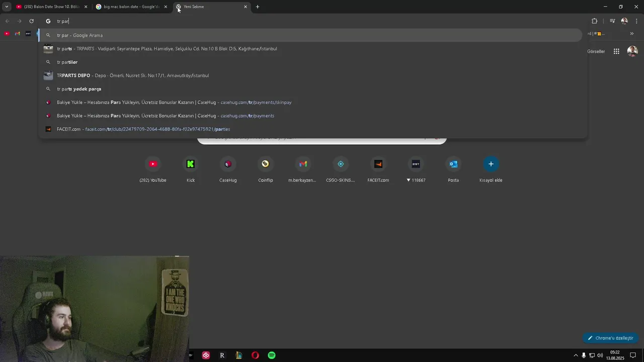Open the YouTube shortcut tile
The height and width of the screenshot is (362, 644).
[153, 169]
